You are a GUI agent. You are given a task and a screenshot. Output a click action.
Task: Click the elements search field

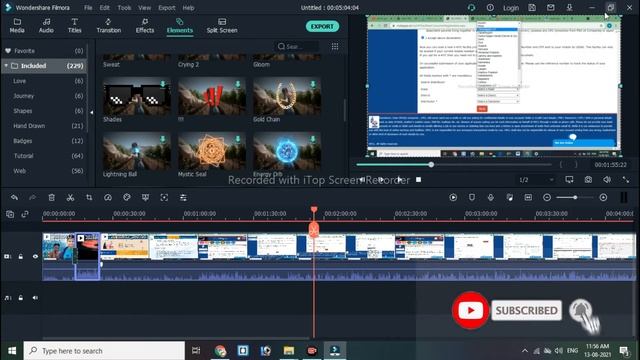point(296,47)
